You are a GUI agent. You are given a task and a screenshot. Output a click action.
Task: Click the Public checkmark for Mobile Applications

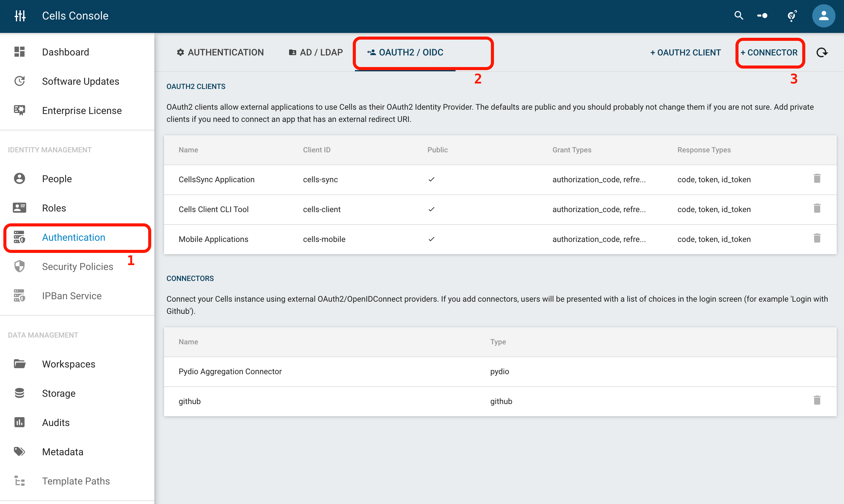point(431,239)
